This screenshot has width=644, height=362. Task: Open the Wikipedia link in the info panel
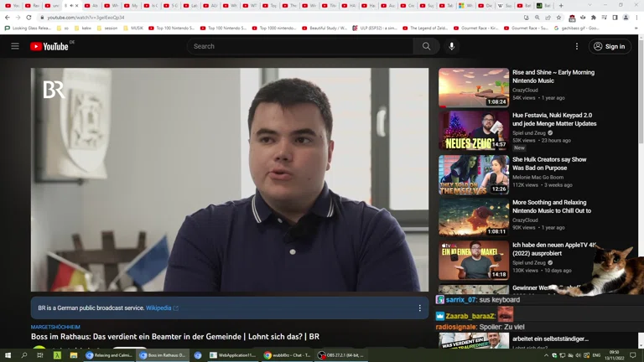158,308
